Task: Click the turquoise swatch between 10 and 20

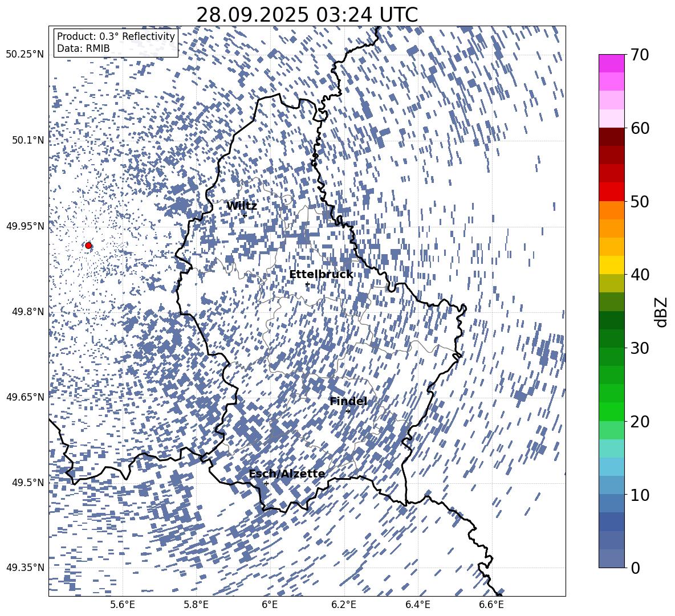Action: (611, 448)
